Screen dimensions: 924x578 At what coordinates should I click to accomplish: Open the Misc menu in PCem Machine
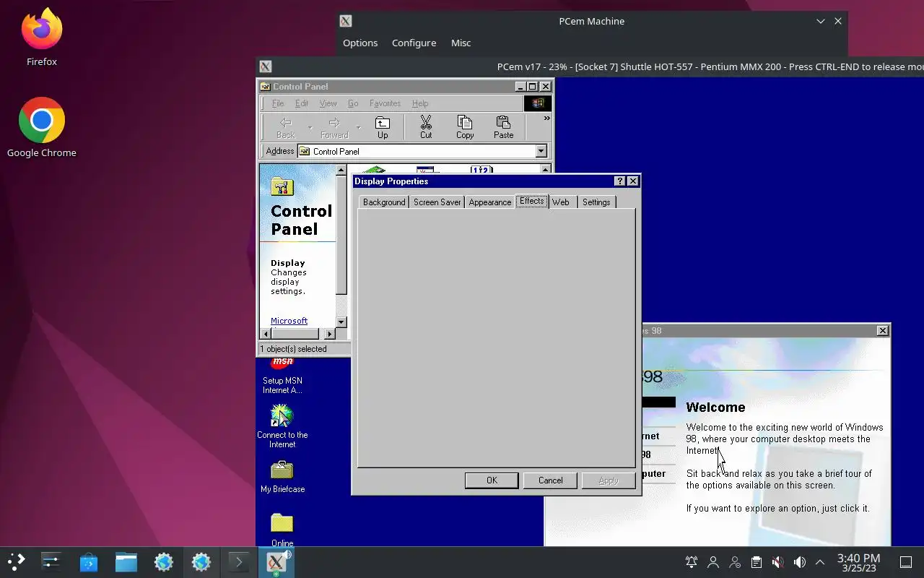[x=461, y=43]
